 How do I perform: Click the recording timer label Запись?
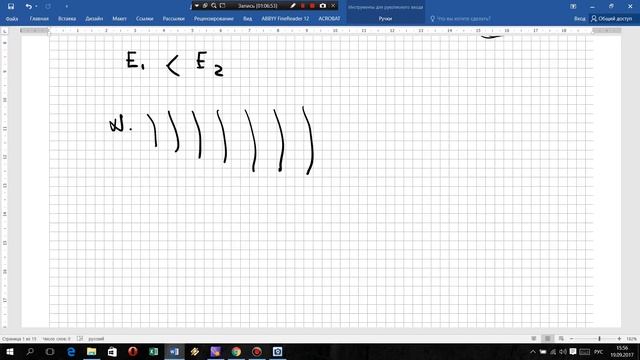pos(258,6)
